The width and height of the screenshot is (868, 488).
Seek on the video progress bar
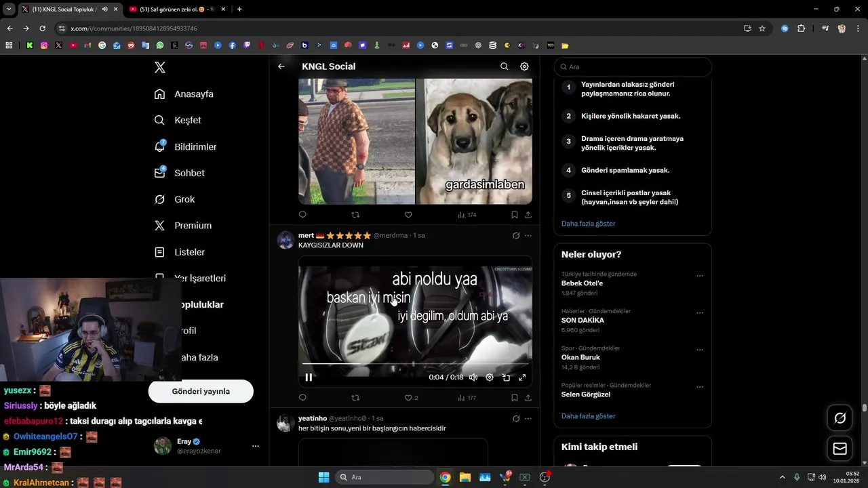(x=415, y=364)
